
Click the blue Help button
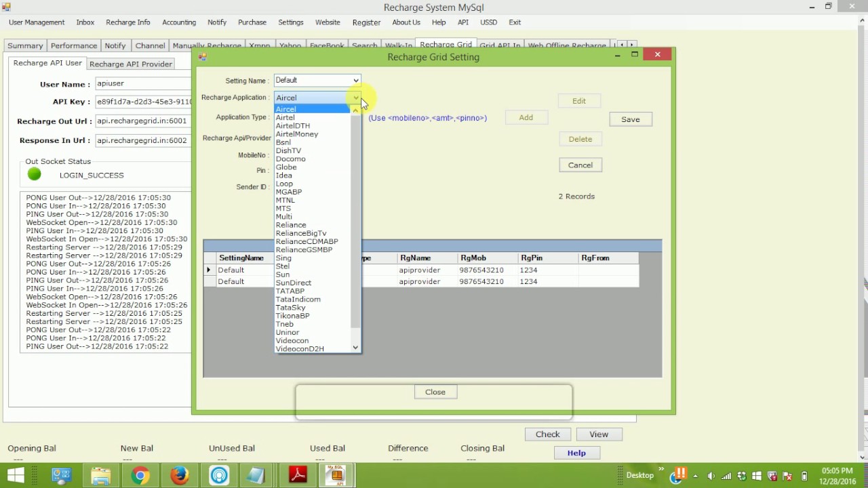coord(576,453)
